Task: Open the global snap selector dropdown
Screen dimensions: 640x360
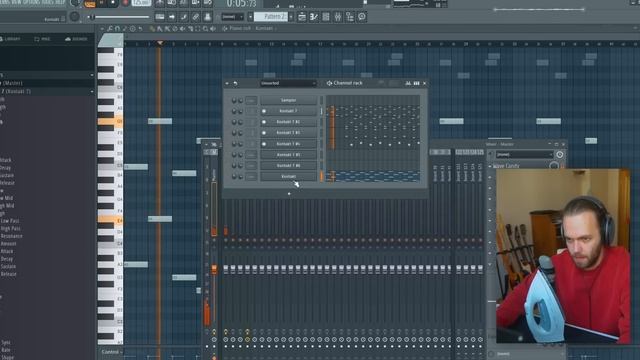Action: pyautogui.click(x=232, y=17)
